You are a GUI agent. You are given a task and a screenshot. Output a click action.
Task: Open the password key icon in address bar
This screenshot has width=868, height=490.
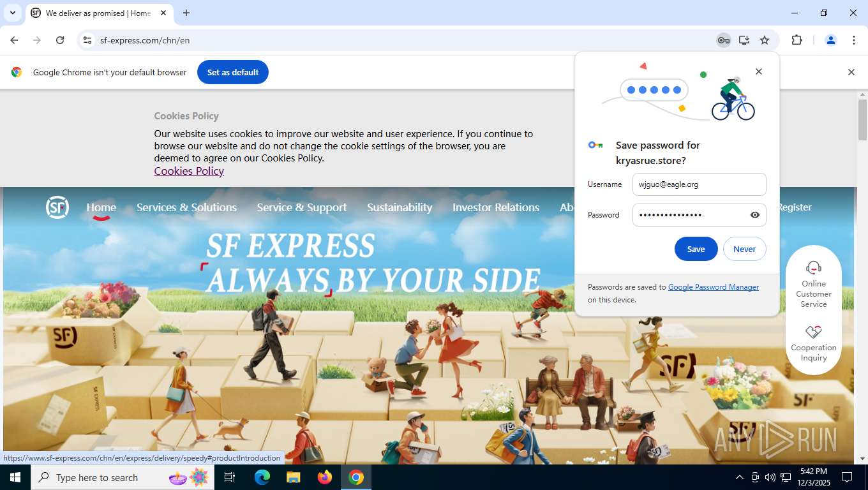723,40
